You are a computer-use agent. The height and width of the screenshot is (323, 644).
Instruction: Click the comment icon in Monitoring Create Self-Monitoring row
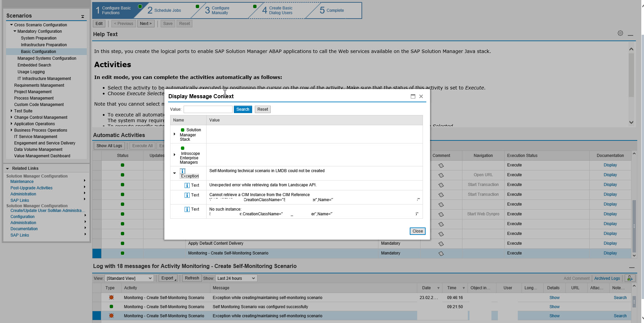click(x=441, y=253)
